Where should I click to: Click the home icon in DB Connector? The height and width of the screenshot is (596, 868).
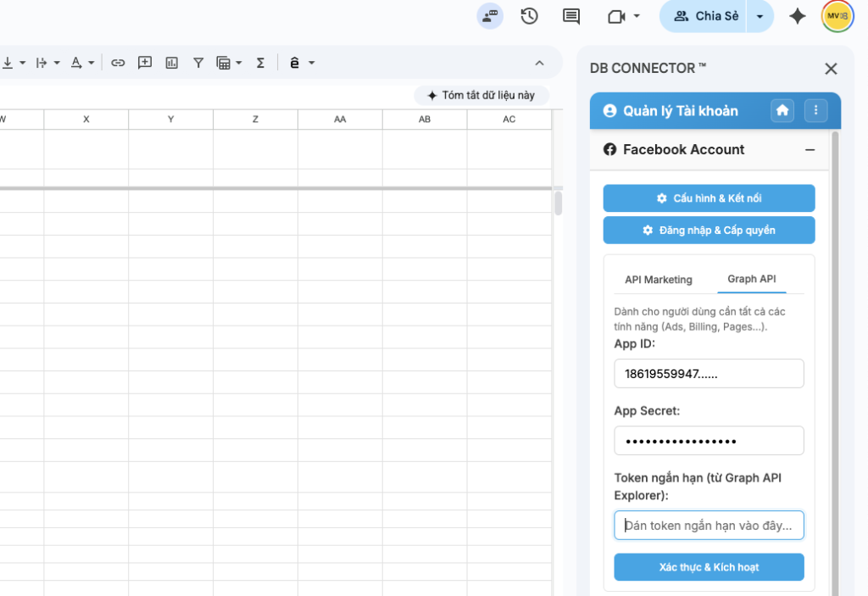click(x=782, y=110)
